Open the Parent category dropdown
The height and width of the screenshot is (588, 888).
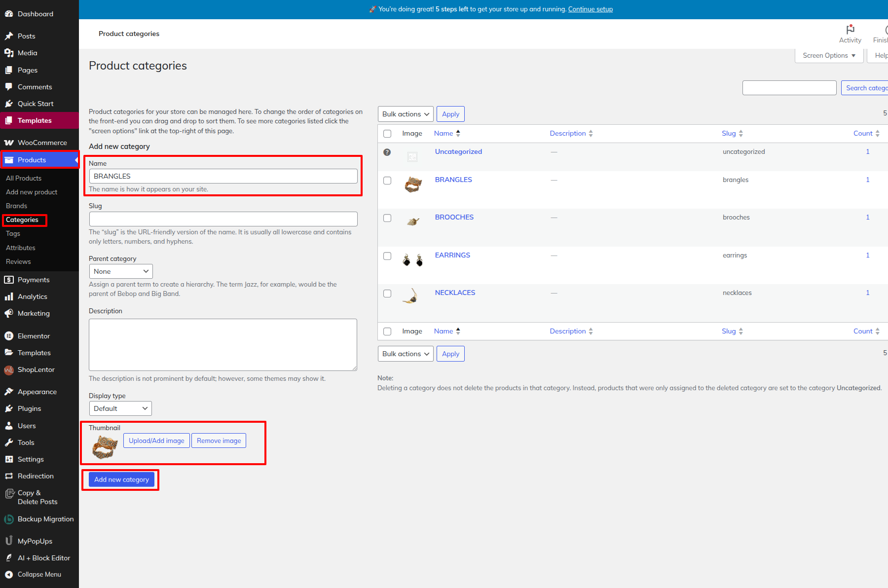click(121, 271)
